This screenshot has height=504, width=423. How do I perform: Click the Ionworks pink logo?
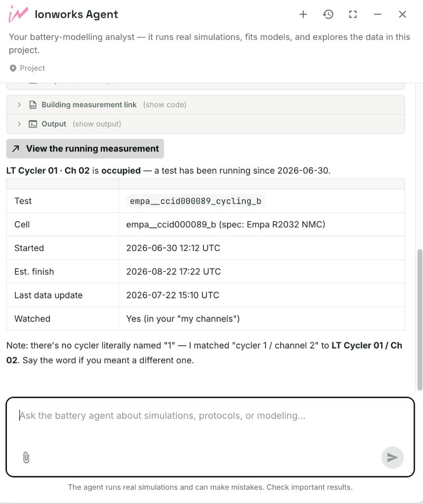click(18, 14)
